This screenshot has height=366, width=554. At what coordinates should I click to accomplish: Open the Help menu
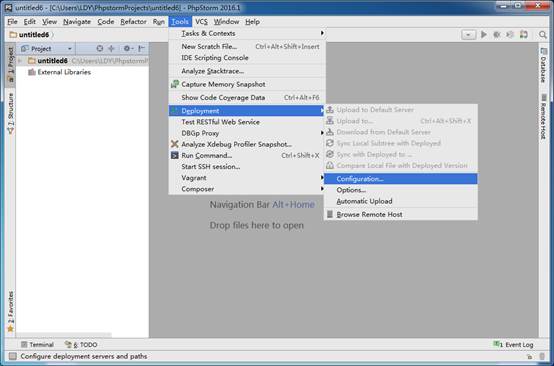click(x=253, y=22)
